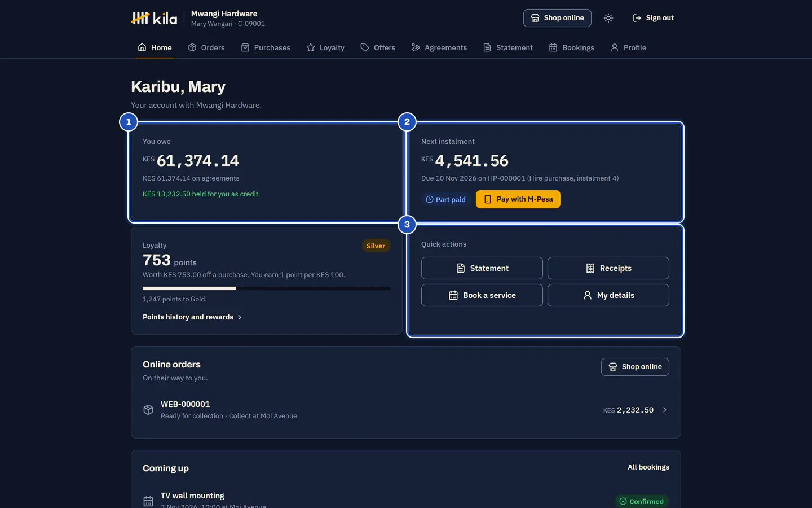
Task: Open the Agreements tab
Action: (x=439, y=47)
